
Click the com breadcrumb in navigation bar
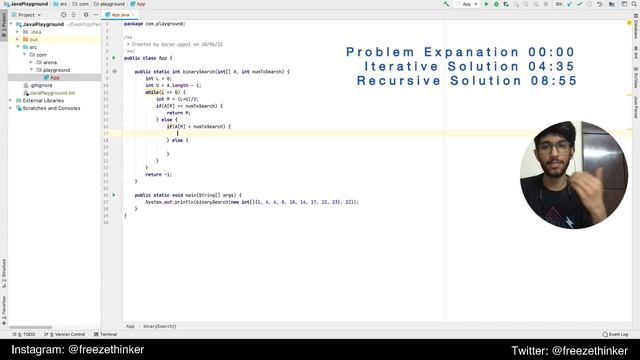[x=80, y=4]
